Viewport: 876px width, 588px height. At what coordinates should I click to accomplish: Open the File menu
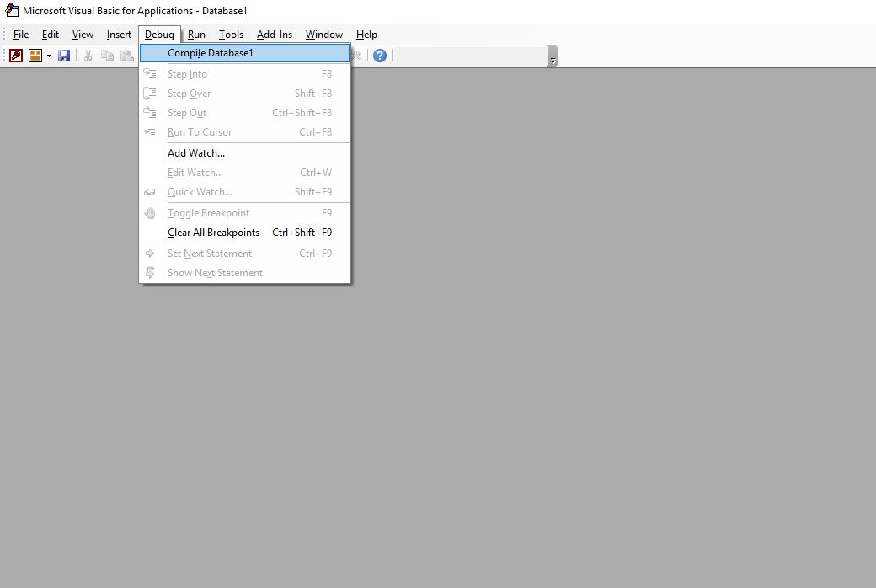point(21,35)
